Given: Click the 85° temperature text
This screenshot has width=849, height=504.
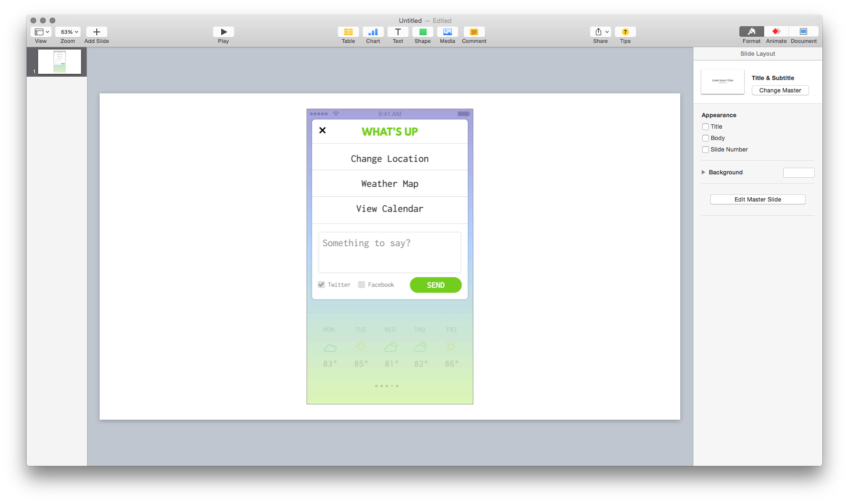Looking at the screenshot, I should pyautogui.click(x=361, y=364).
